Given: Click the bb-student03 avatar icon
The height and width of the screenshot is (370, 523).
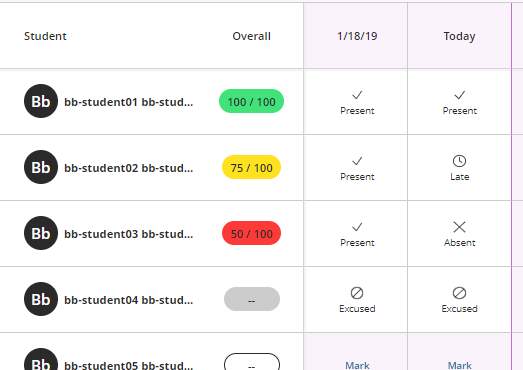Looking at the screenshot, I should (x=41, y=233).
